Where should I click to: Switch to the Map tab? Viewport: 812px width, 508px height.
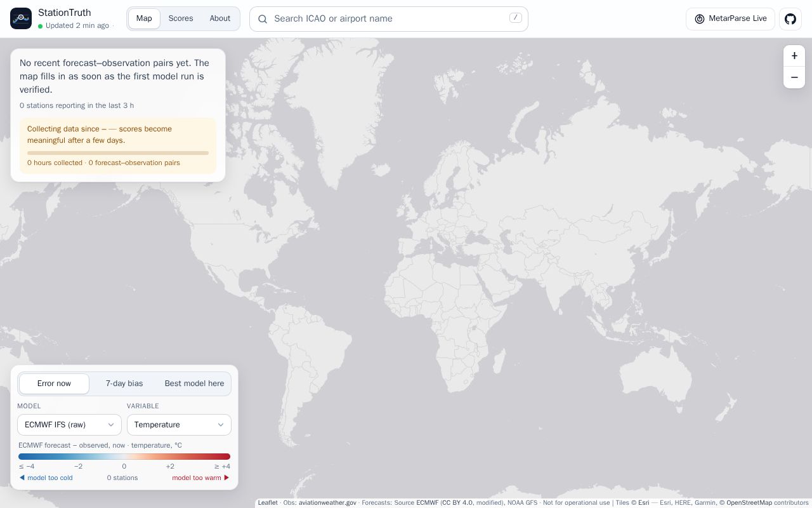click(x=144, y=18)
